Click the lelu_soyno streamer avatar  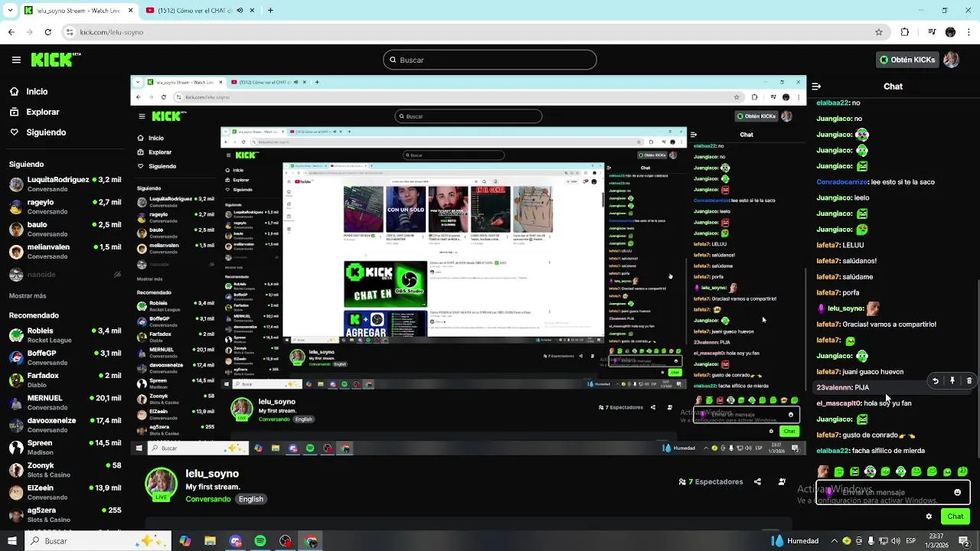coord(162,484)
